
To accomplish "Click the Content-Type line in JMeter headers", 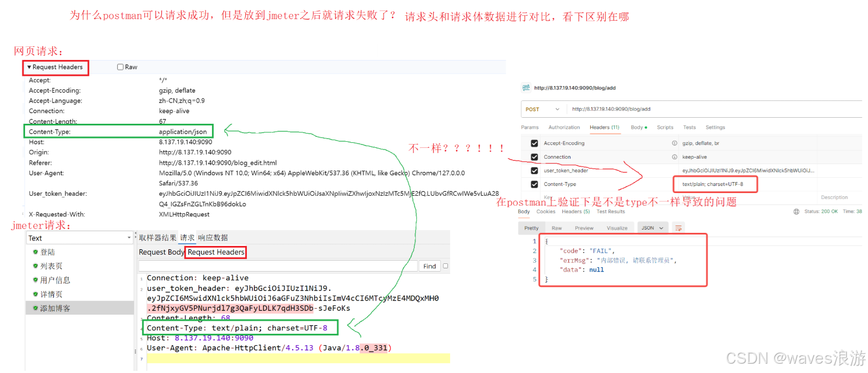I will [237, 328].
